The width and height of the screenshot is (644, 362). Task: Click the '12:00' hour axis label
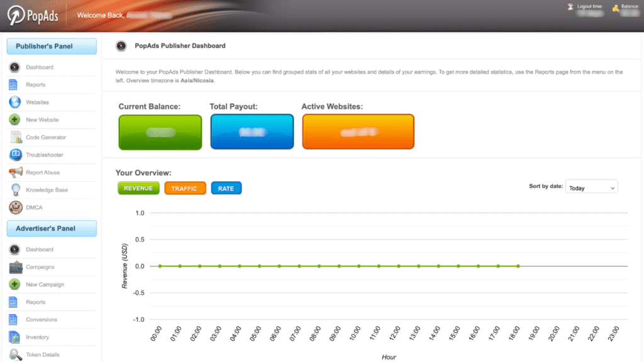click(395, 333)
